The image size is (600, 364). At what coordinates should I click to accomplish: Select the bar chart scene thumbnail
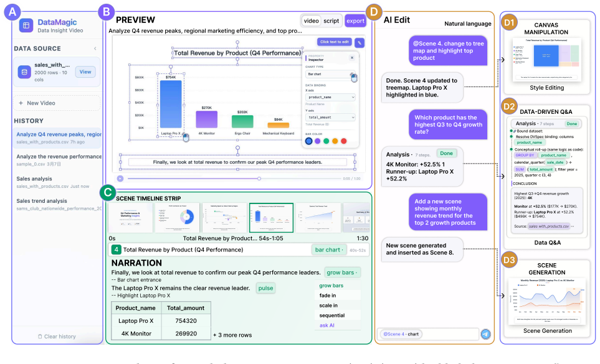point(271,218)
